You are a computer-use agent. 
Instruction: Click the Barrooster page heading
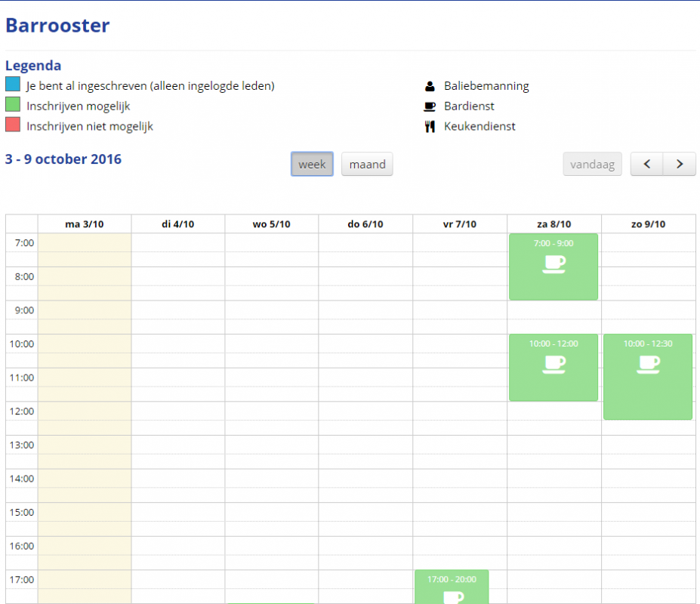57,26
